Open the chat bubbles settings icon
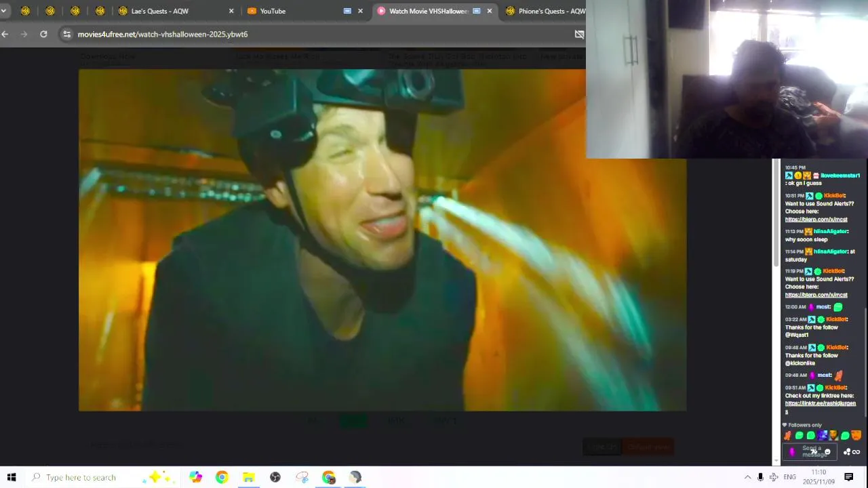This screenshot has width=868, height=488. pyautogui.click(x=847, y=452)
